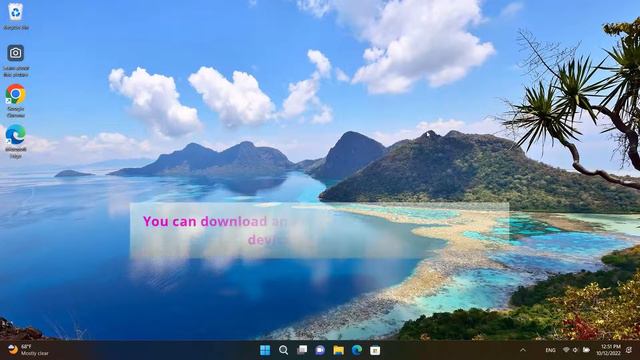This screenshot has height=360, width=640.
Task: Expand hidden system tray icons chevron
Action: [x=523, y=350]
